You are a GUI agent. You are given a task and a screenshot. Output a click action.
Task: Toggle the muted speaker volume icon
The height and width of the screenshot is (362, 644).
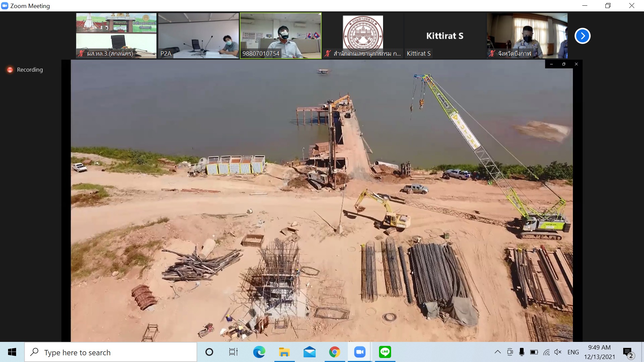click(x=558, y=352)
